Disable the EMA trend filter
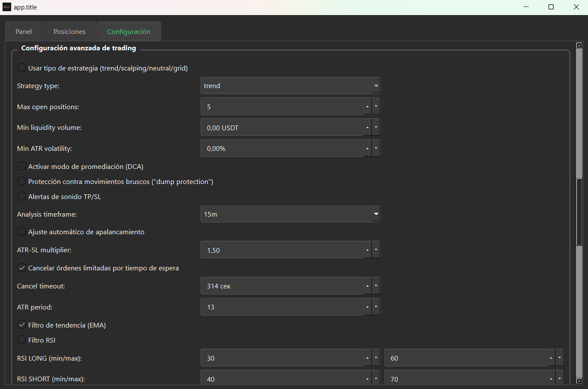This screenshot has width=588, height=389. point(21,325)
